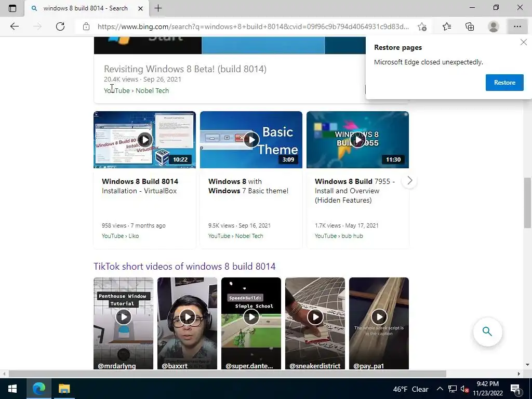
Task: Close the windows 8 build 8014 tab
Action: coord(140,8)
